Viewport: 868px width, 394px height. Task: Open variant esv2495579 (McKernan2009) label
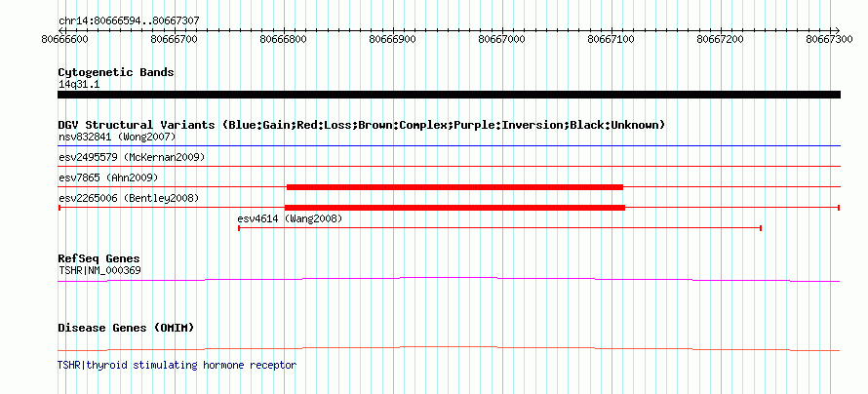[132, 157]
